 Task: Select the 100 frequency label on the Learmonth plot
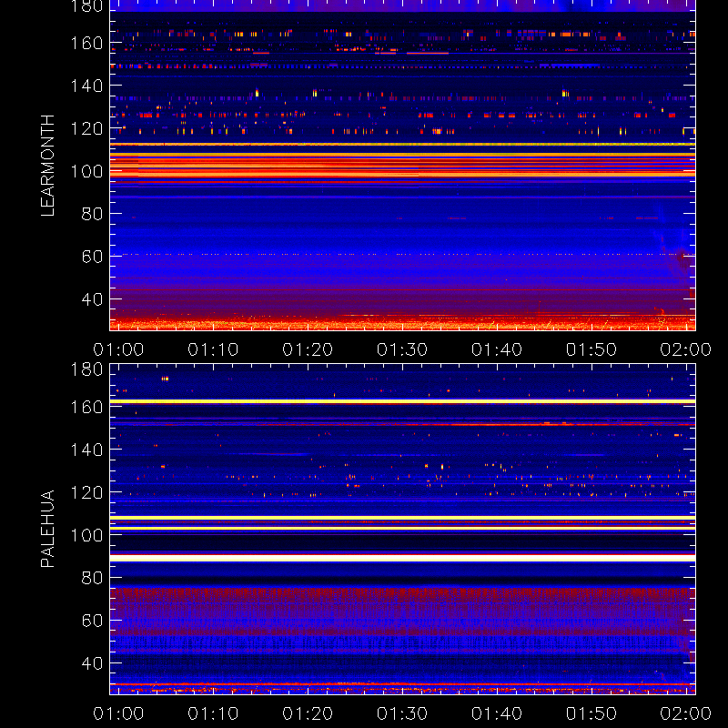86,171
